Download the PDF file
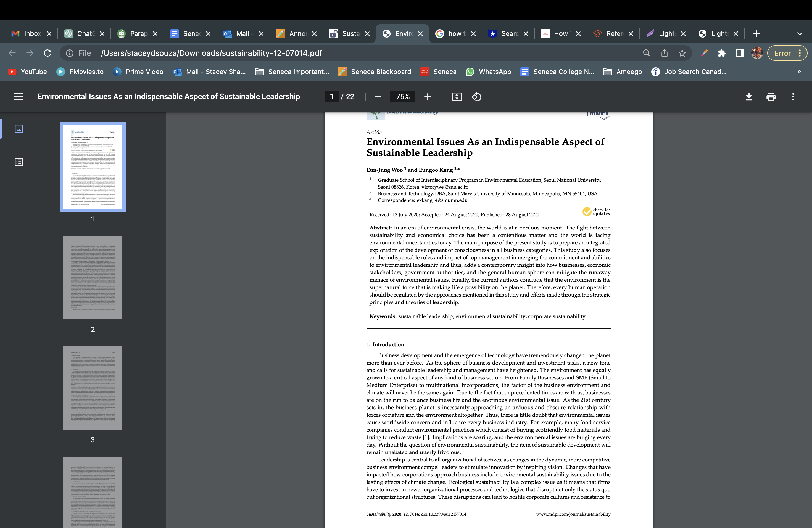Image resolution: width=812 pixels, height=528 pixels. coord(749,97)
